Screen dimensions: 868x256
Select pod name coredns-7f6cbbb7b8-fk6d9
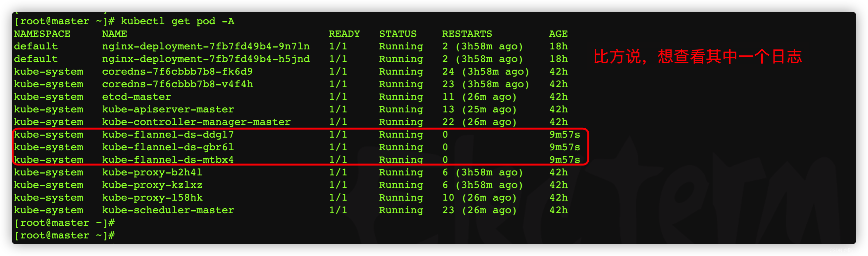177,72
